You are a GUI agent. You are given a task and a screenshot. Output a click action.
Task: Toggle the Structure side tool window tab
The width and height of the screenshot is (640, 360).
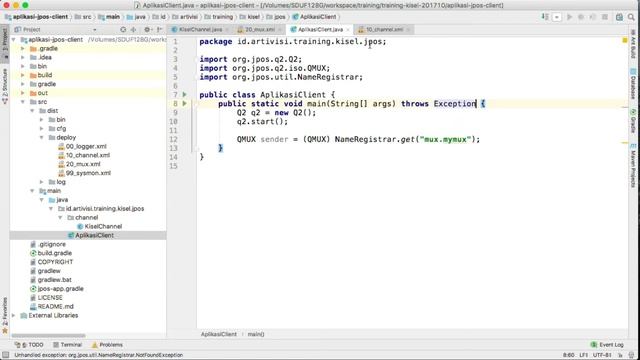(5, 86)
